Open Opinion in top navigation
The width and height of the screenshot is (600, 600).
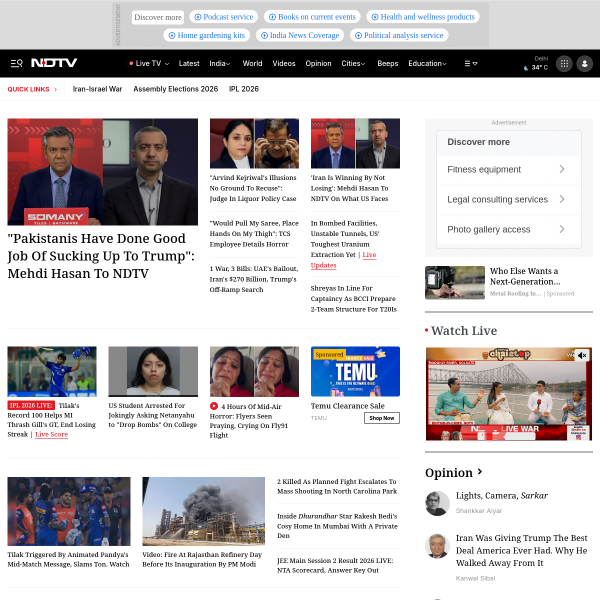click(318, 64)
